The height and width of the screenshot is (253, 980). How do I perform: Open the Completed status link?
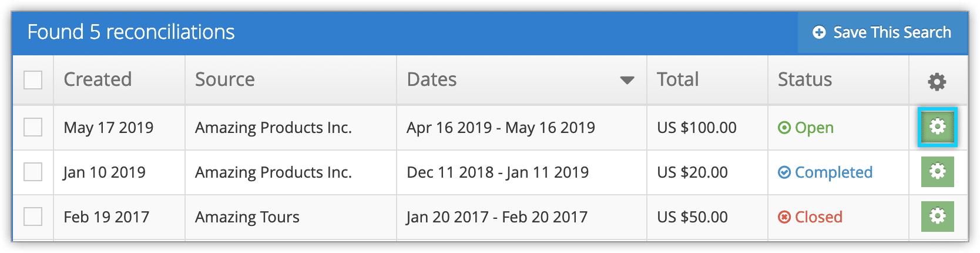click(x=833, y=172)
